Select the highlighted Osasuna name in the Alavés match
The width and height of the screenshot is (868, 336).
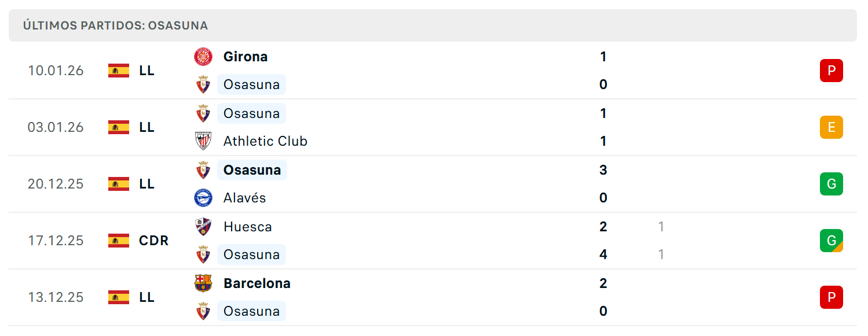(252, 170)
